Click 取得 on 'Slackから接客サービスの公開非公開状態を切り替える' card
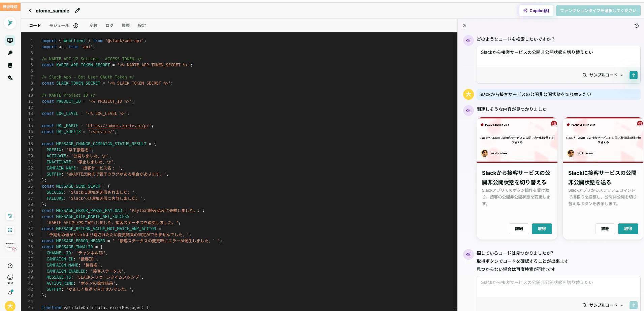The width and height of the screenshot is (644, 311). click(542, 229)
